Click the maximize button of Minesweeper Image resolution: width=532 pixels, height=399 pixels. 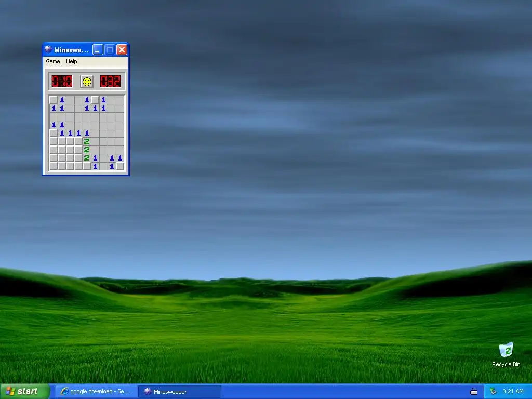pos(110,50)
